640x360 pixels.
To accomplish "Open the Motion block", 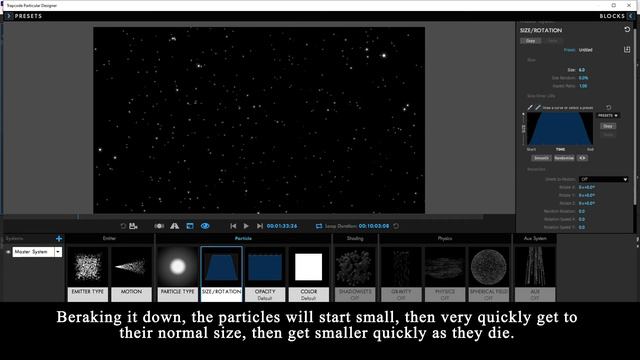I will (131, 274).
